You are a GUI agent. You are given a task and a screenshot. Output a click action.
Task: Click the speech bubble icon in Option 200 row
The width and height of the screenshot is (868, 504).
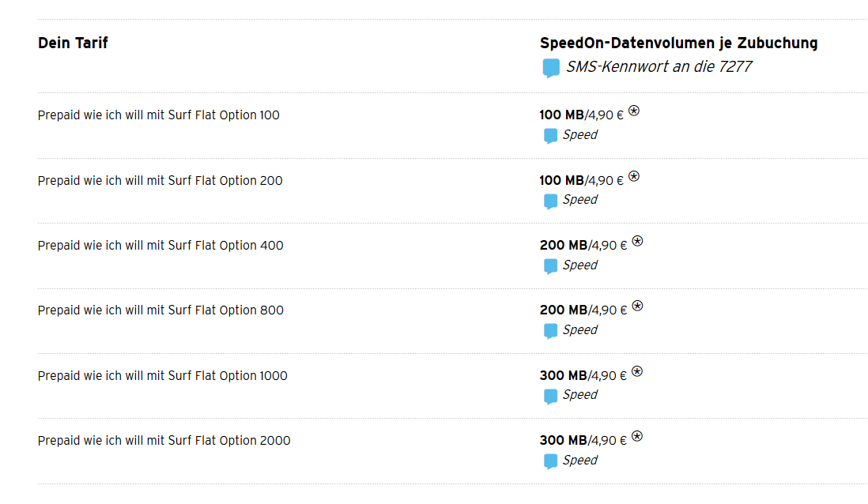(551, 201)
